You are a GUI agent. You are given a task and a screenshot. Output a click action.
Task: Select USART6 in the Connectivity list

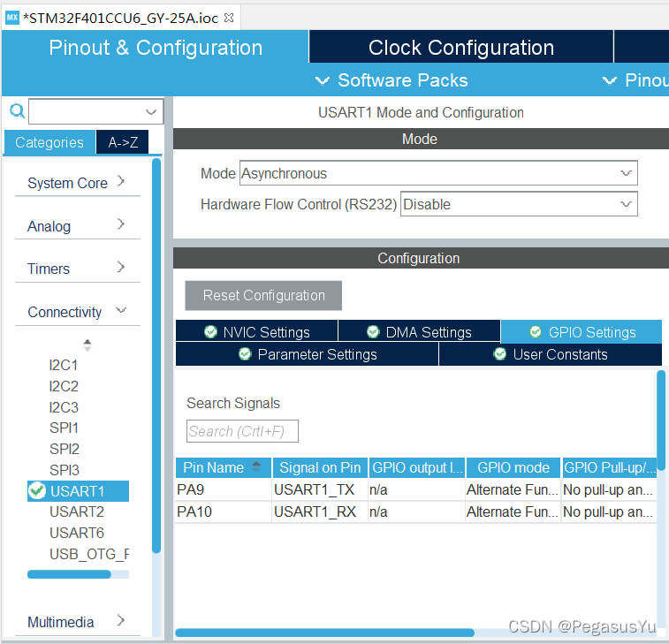click(77, 533)
